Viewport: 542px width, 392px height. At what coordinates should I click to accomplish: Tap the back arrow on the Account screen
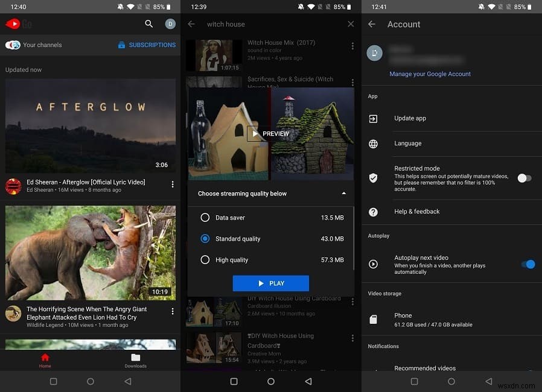pos(373,24)
